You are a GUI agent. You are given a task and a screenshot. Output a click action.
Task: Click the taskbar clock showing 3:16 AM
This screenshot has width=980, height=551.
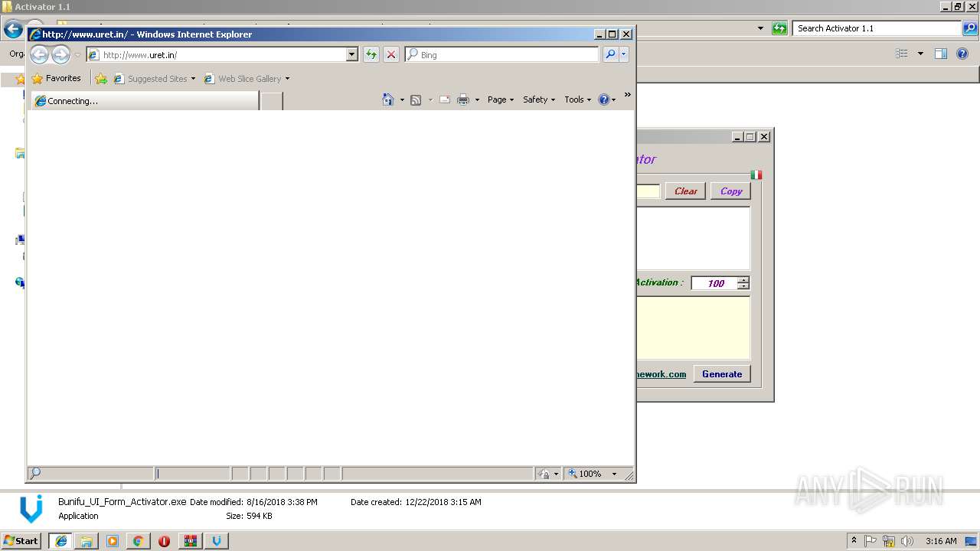[941, 541]
